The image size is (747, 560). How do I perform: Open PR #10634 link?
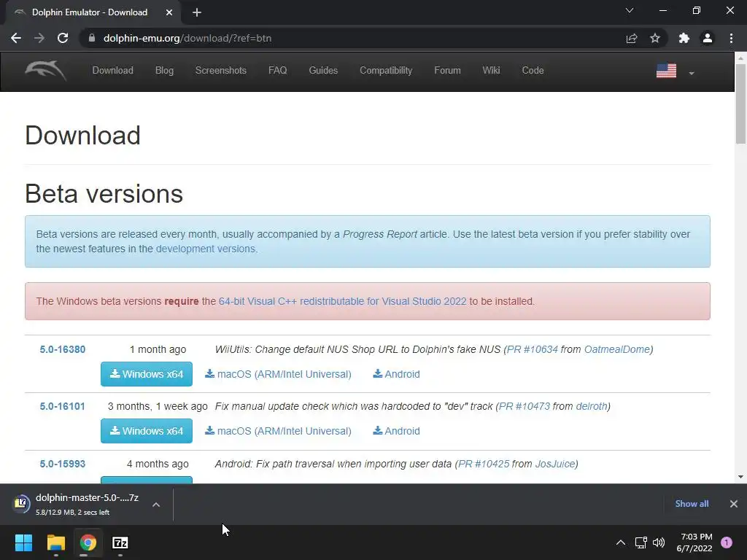click(x=532, y=349)
